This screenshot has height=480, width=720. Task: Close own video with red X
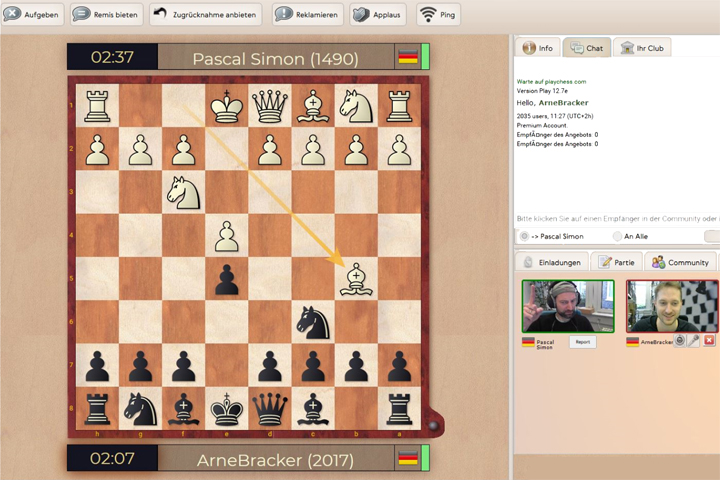click(709, 341)
